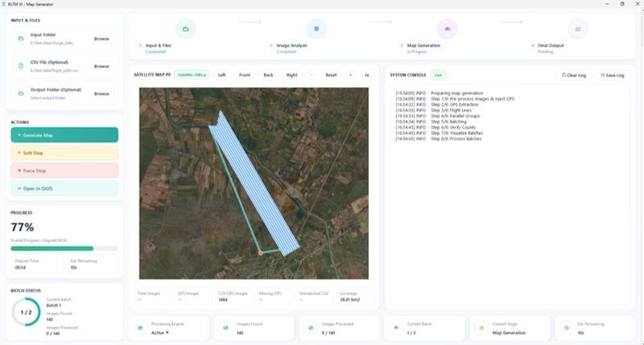This screenshot has width=644, height=345.
Task: Toggle the console Live indicator
Action: click(x=438, y=75)
